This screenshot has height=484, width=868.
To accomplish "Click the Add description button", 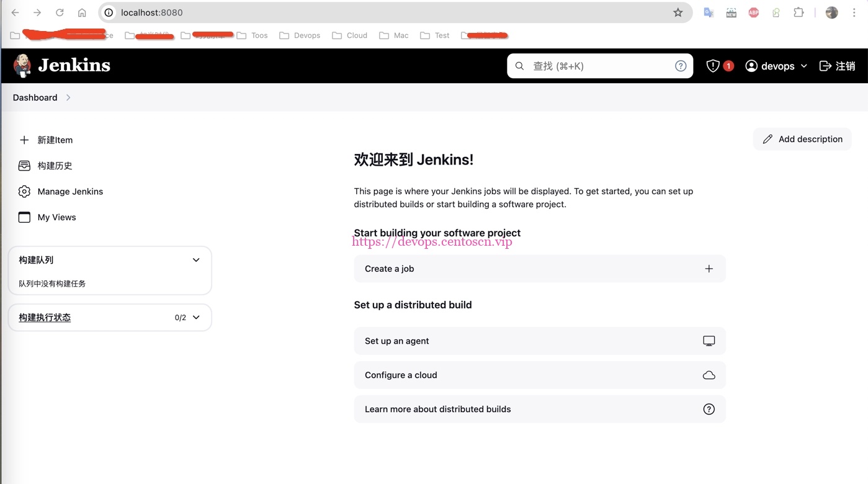I will click(x=802, y=139).
